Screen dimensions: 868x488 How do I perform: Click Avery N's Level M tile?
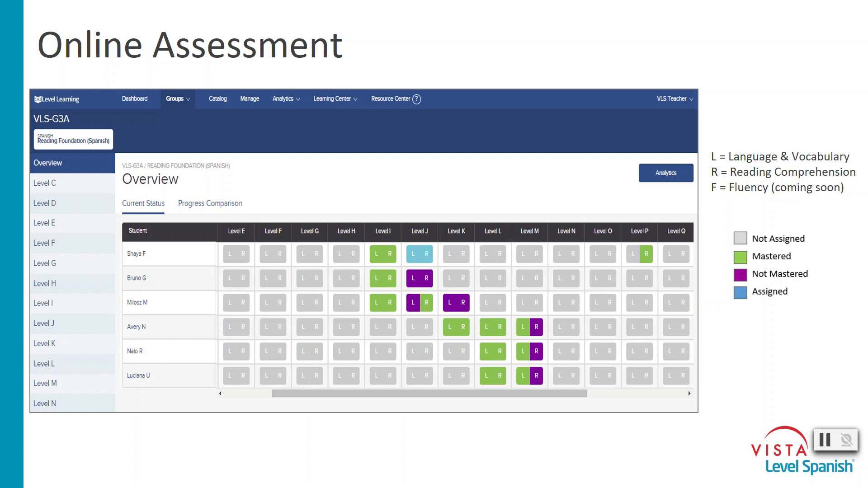529,327
